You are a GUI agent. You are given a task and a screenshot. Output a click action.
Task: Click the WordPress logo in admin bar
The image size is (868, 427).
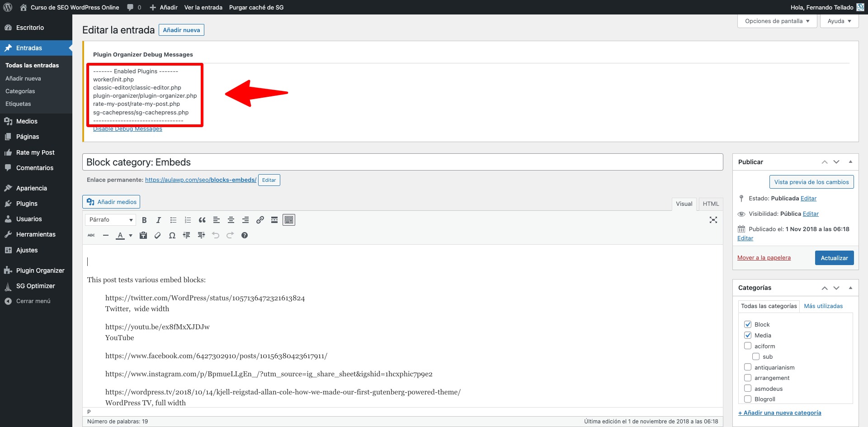point(8,7)
